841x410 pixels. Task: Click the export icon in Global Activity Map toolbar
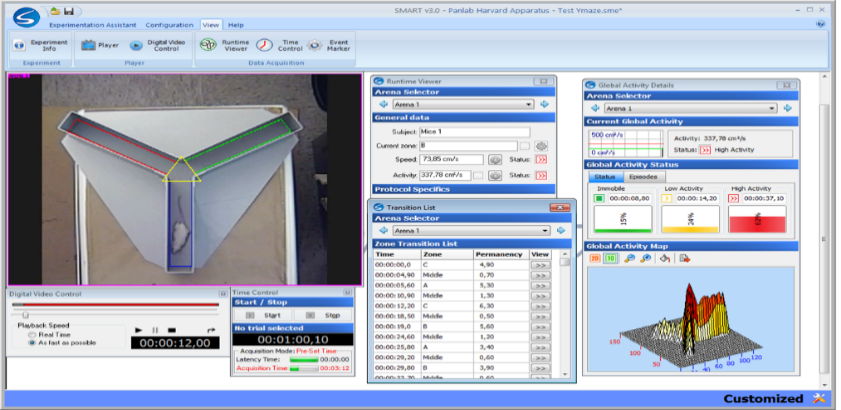[684, 258]
